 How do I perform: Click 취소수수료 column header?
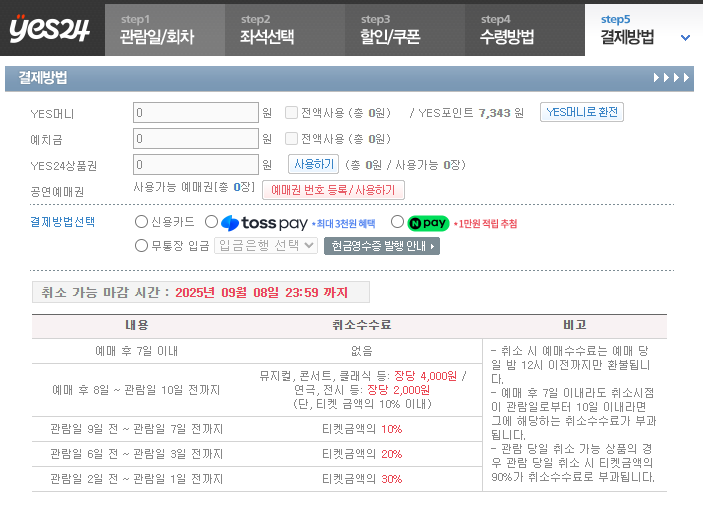click(361, 325)
